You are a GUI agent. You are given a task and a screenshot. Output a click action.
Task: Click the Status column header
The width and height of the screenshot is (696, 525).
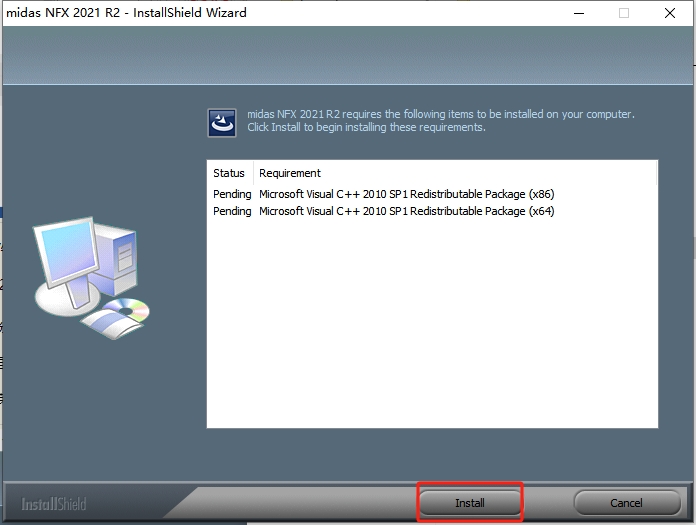pos(230,173)
